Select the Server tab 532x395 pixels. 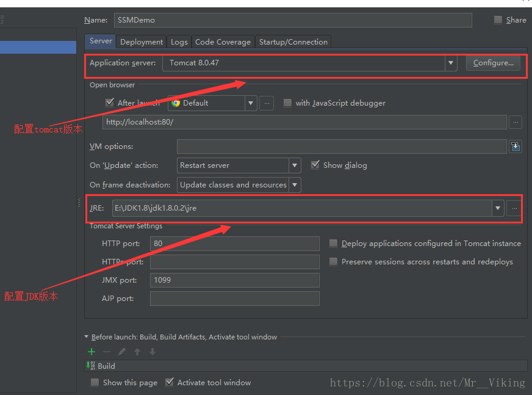101,41
